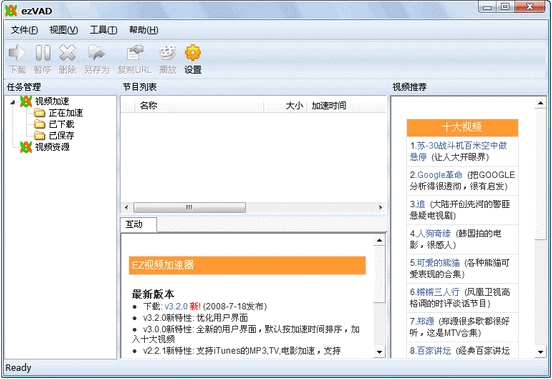
Task: Open the 可爱的熊猫 video link
Action: [438, 263]
